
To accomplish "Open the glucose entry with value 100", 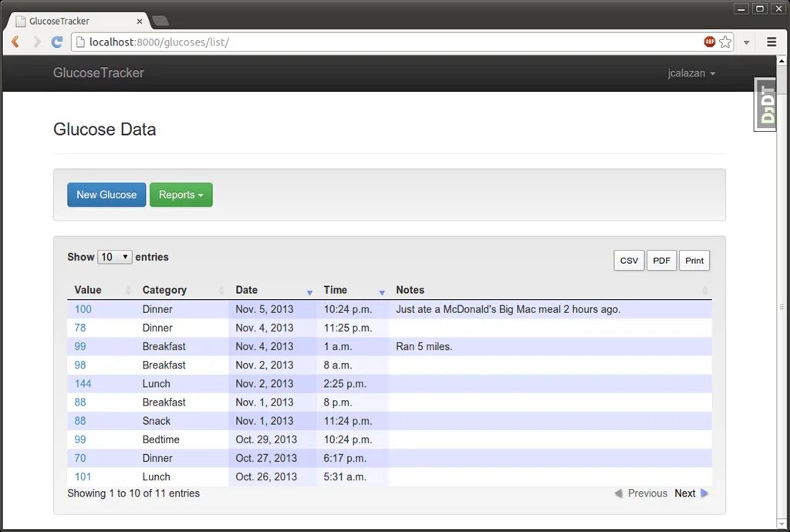I will click(x=83, y=309).
